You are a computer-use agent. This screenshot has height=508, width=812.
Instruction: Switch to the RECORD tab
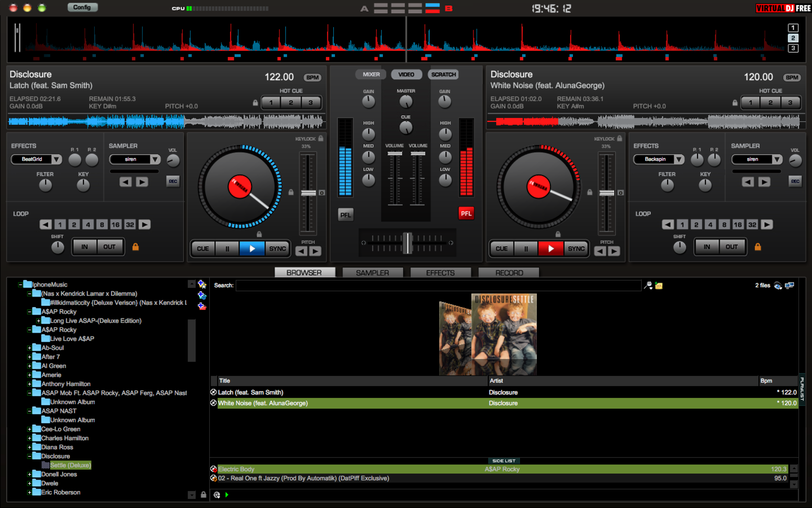509,272
